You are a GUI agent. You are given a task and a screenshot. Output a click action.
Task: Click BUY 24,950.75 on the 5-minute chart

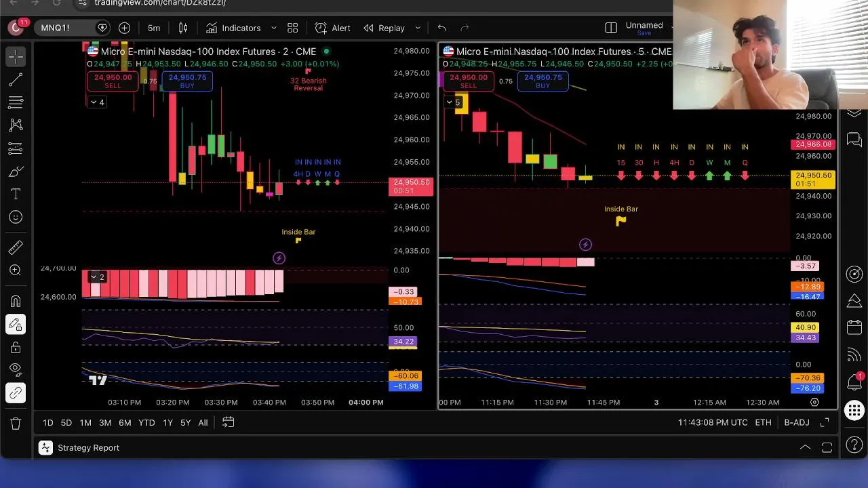[x=542, y=81]
